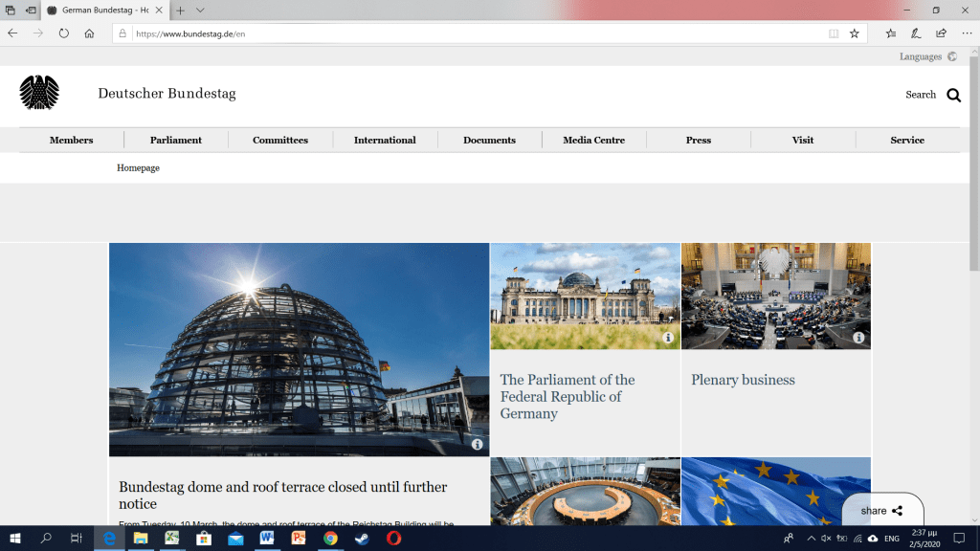980x551 pixels.
Task: Open the Committees menu
Action: pos(280,140)
